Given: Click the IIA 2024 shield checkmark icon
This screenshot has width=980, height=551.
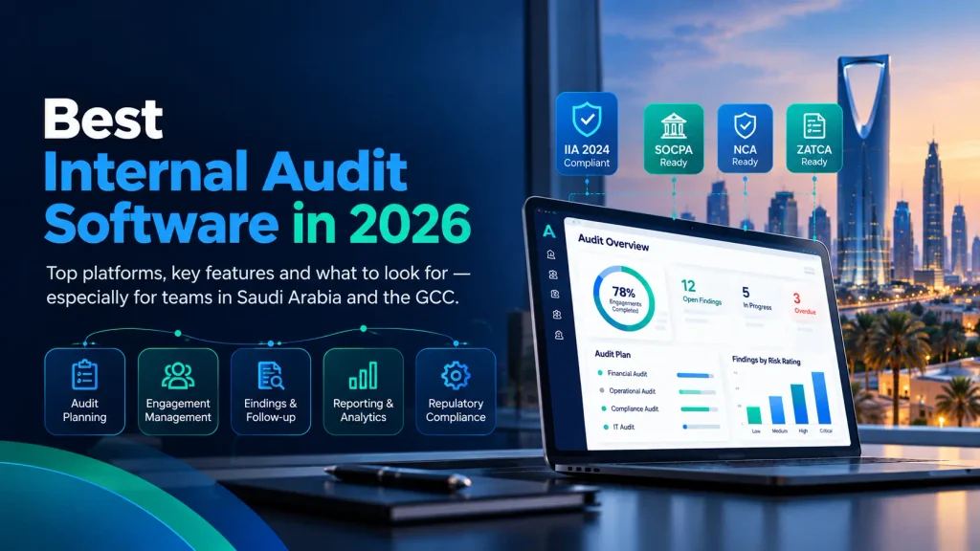Looking at the screenshot, I should 587,120.
